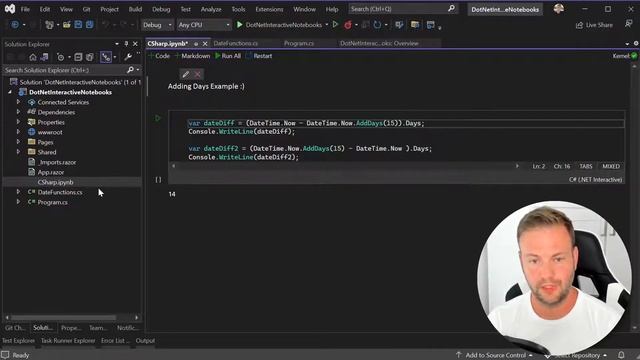This screenshot has width=640, height=360.
Task: Expand the Properties node
Action: pos(18,122)
